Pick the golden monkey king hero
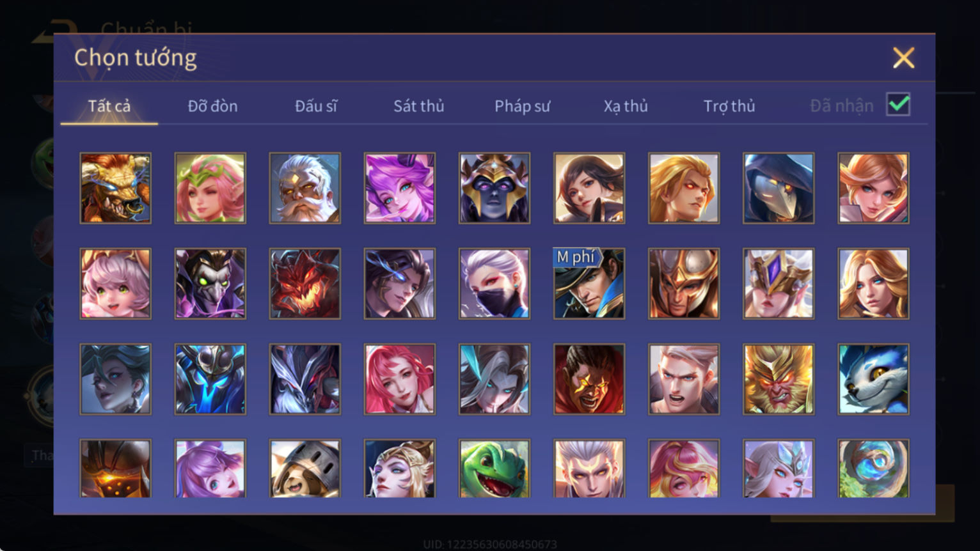 pos(778,379)
